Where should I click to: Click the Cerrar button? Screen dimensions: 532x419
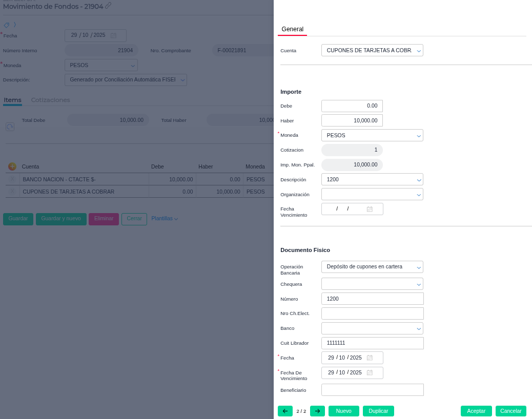click(x=134, y=219)
